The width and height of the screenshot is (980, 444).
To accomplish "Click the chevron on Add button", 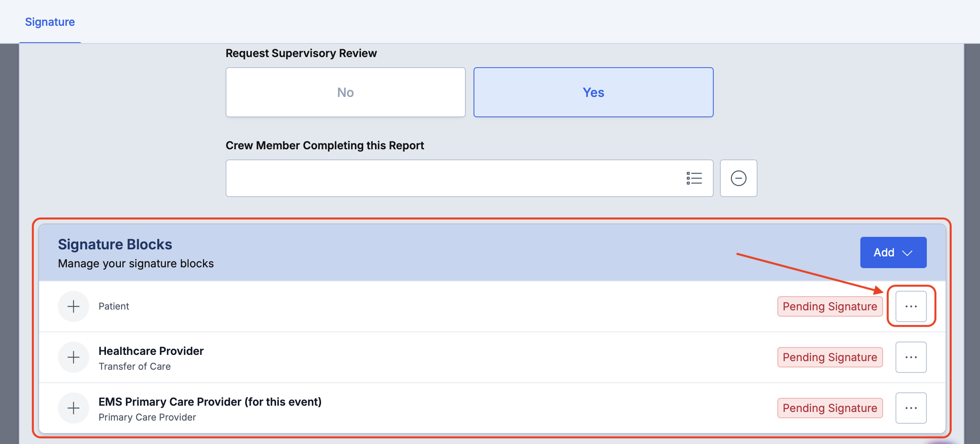I will click(x=907, y=253).
